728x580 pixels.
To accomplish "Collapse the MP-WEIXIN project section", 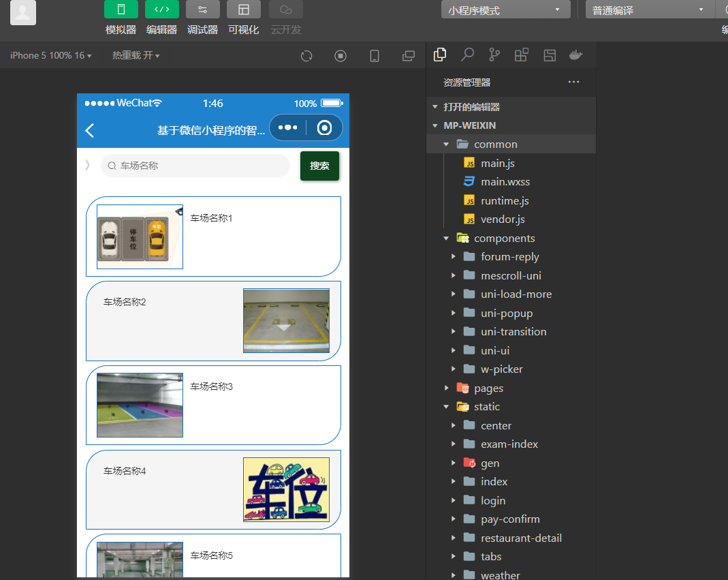I will coord(511,125).
